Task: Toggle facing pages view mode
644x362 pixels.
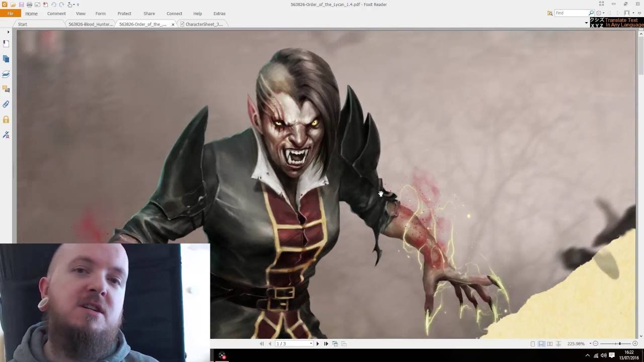Action: [x=550, y=344]
